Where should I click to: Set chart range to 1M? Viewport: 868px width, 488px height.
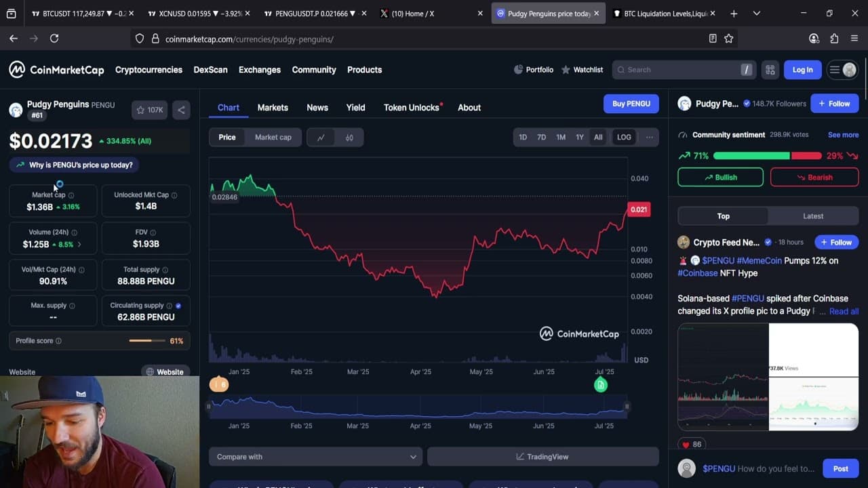pyautogui.click(x=561, y=137)
